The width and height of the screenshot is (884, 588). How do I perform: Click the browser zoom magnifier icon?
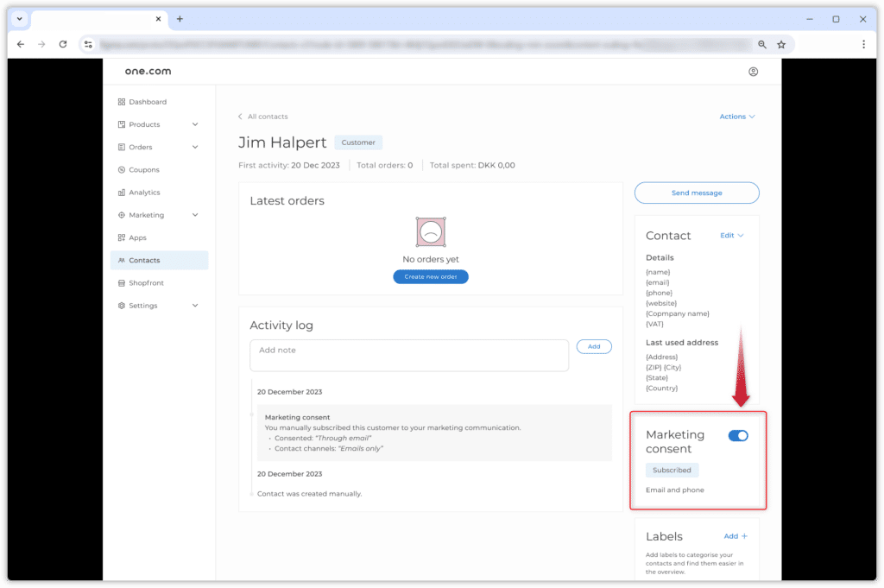[761, 44]
